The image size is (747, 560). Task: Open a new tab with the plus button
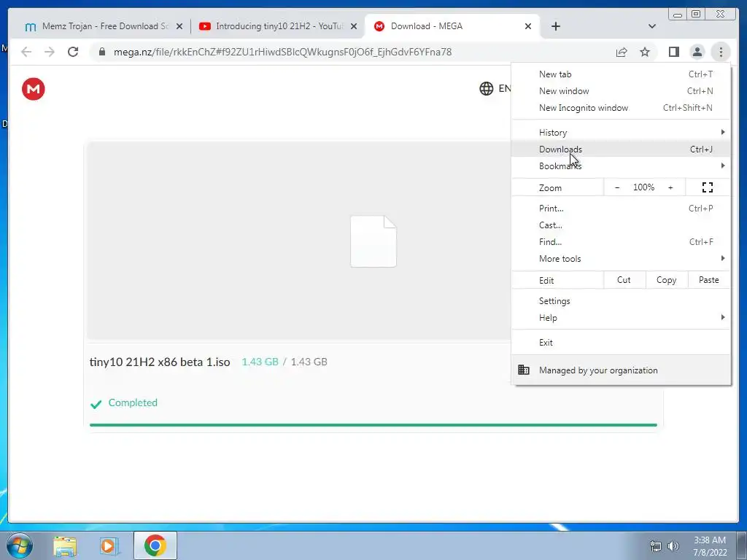tap(555, 26)
